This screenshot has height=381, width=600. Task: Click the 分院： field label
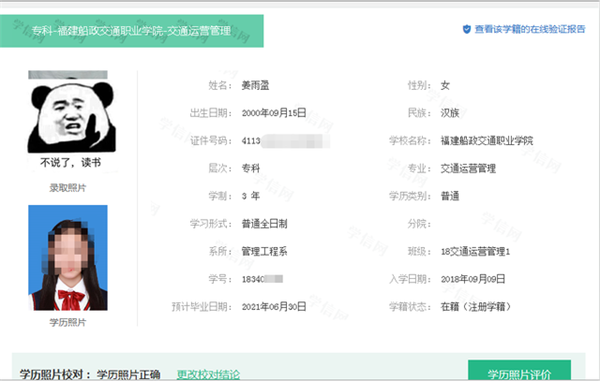tap(419, 224)
